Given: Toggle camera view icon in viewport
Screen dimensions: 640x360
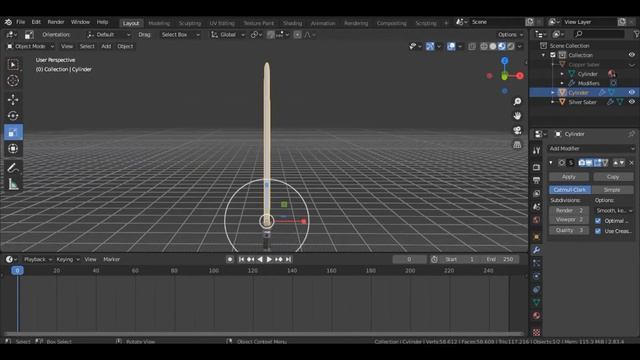Looking at the screenshot, I should [x=517, y=130].
